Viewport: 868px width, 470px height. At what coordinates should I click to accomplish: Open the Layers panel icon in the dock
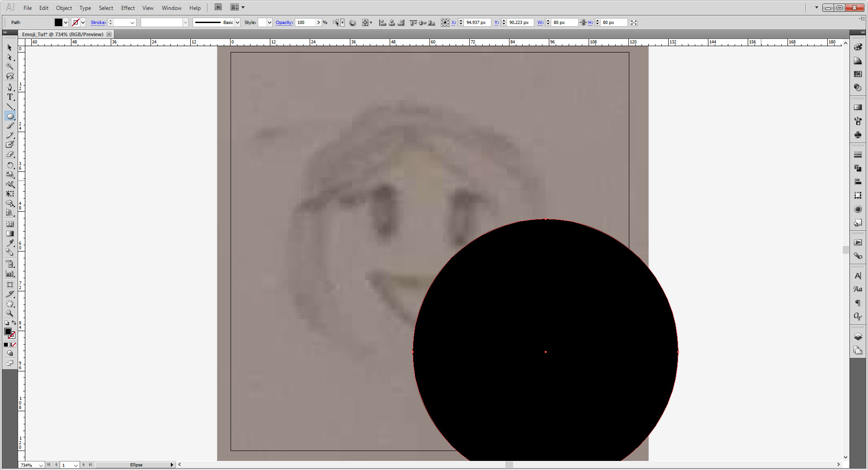coord(858,337)
